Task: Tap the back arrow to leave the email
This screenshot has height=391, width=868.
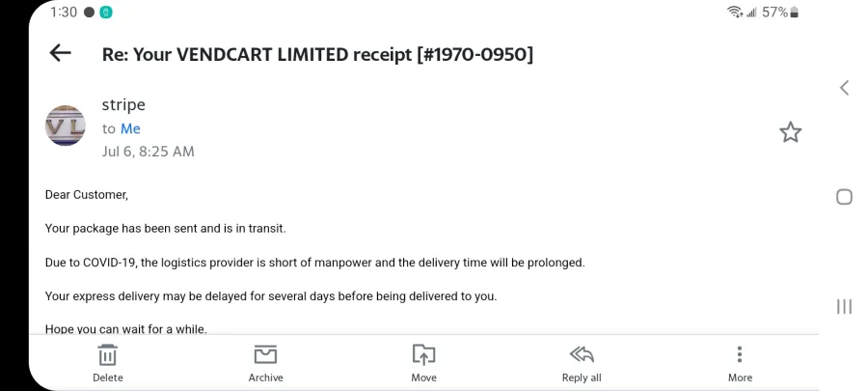Action: (x=61, y=53)
